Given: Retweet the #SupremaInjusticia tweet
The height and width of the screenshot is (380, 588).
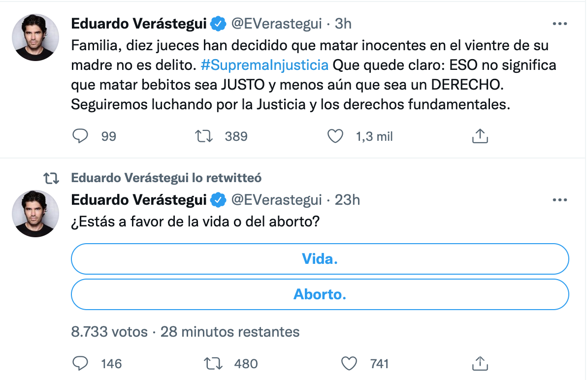Looking at the screenshot, I should pos(204,136).
